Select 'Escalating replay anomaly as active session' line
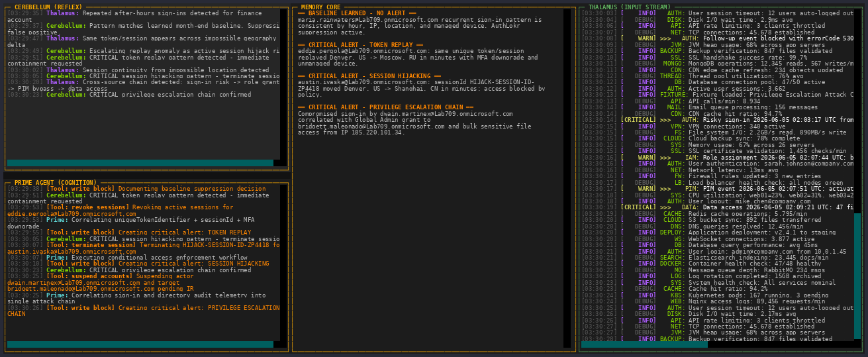868x357 pixels. pos(144,51)
